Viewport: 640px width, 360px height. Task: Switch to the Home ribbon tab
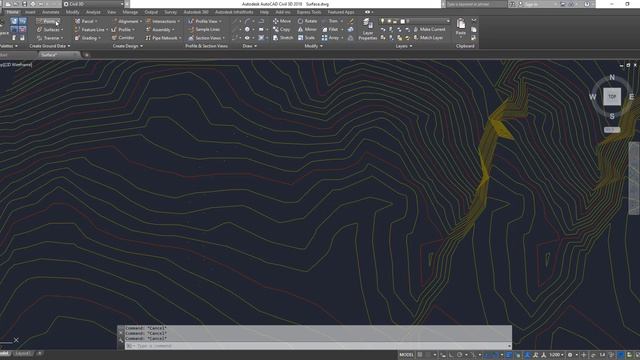point(13,12)
